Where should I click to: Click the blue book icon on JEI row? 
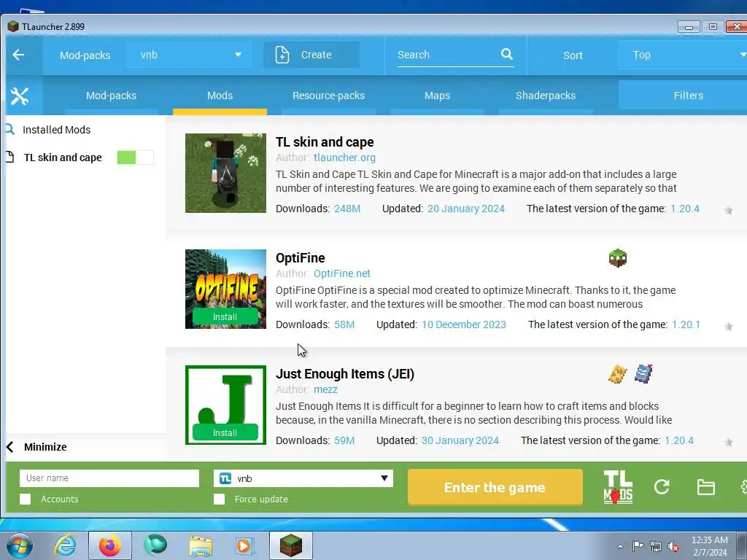pyautogui.click(x=643, y=374)
